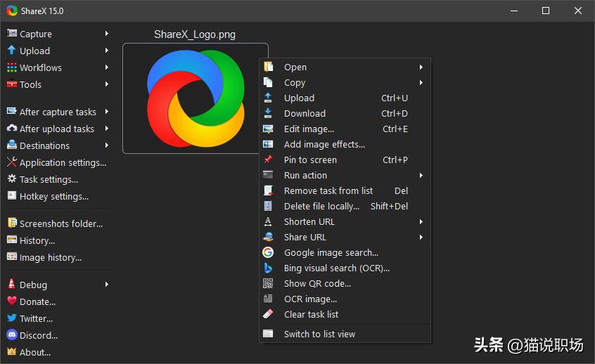The height and width of the screenshot is (364, 595).
Task: Click the Twitter bird icon
Action: coord(12,318)
